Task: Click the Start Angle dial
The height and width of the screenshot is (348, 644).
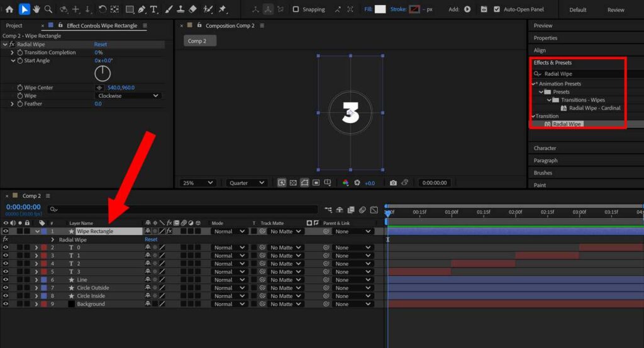Action: (x=103, y=73)
